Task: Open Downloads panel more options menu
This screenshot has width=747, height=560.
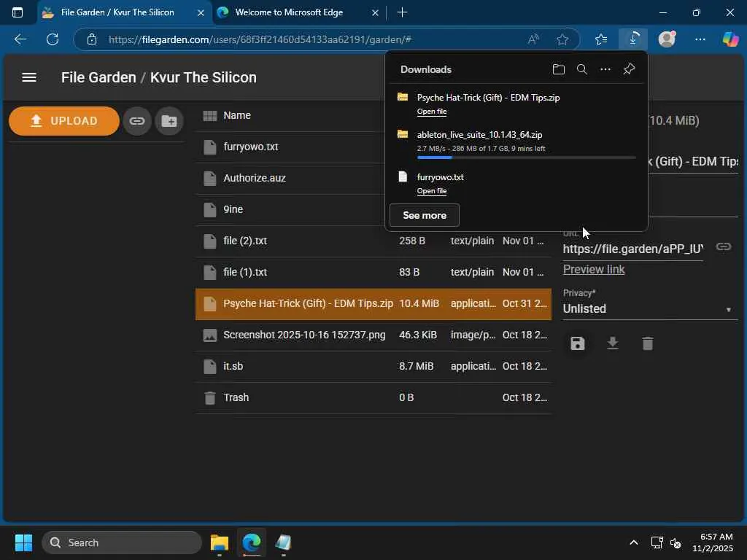Action: tap(605, 69)
